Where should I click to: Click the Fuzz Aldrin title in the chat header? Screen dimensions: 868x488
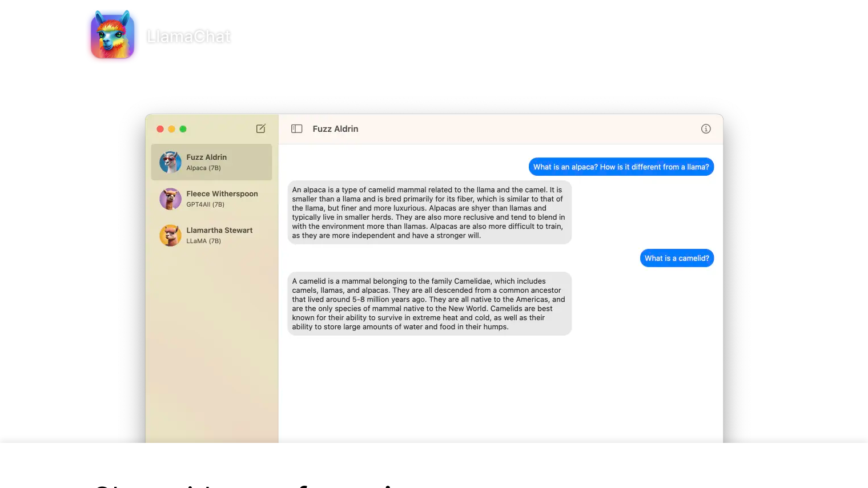[x=335, y=129]
